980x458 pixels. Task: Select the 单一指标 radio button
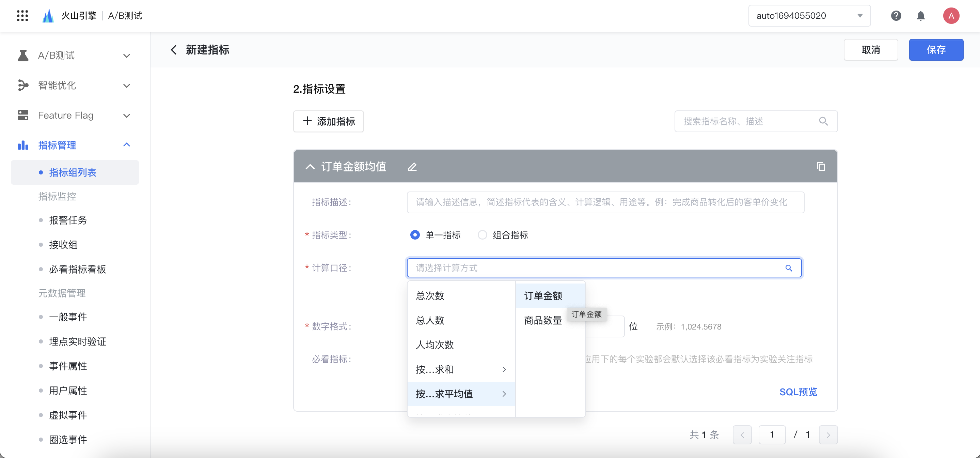[415, 235]
